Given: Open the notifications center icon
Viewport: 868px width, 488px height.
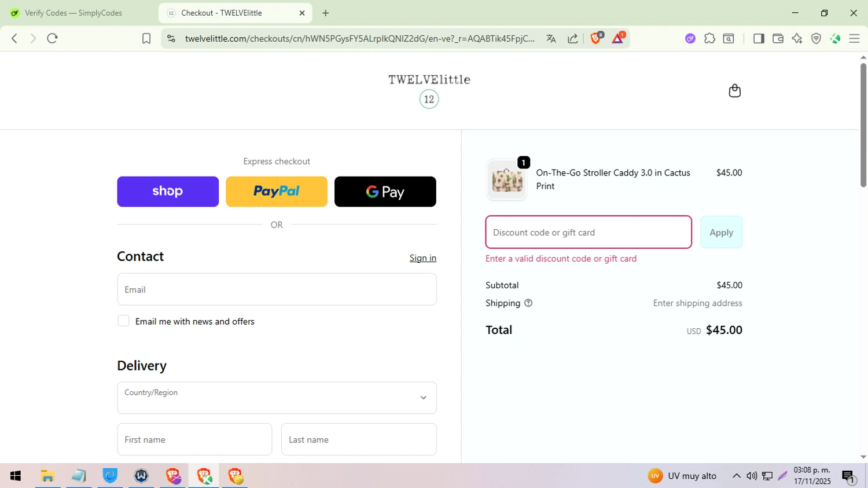Looking at the screenshot, I should coord(849,476).
